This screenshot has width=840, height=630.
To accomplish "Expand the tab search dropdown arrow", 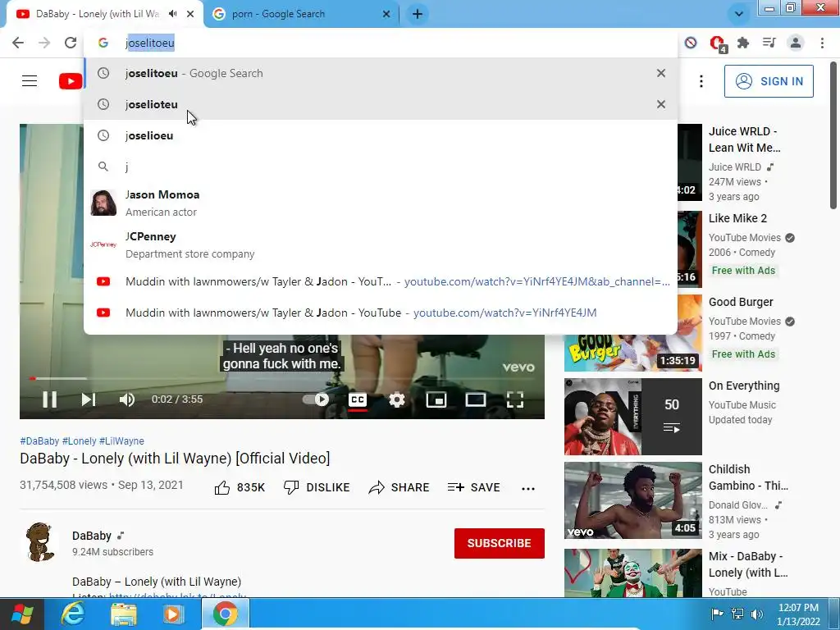I will point(739,14).
